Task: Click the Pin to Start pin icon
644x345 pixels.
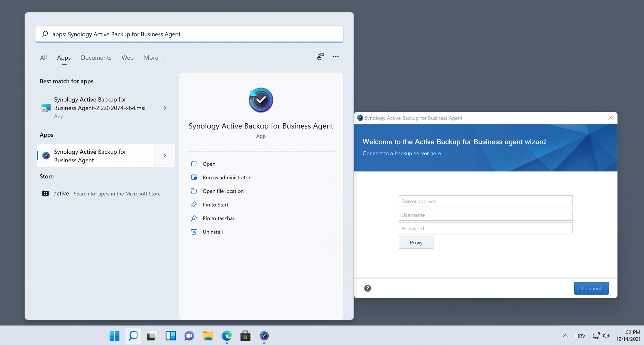Action: coord(194,205)
